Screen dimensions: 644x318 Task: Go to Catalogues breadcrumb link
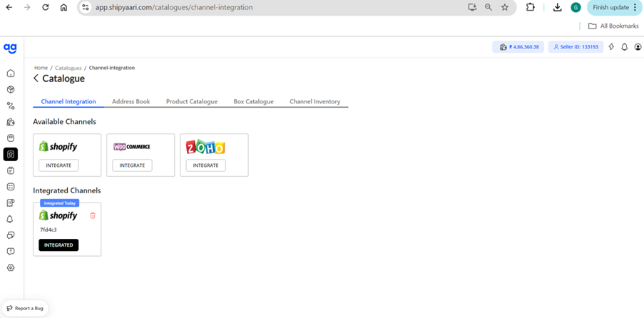pos(68,68)
